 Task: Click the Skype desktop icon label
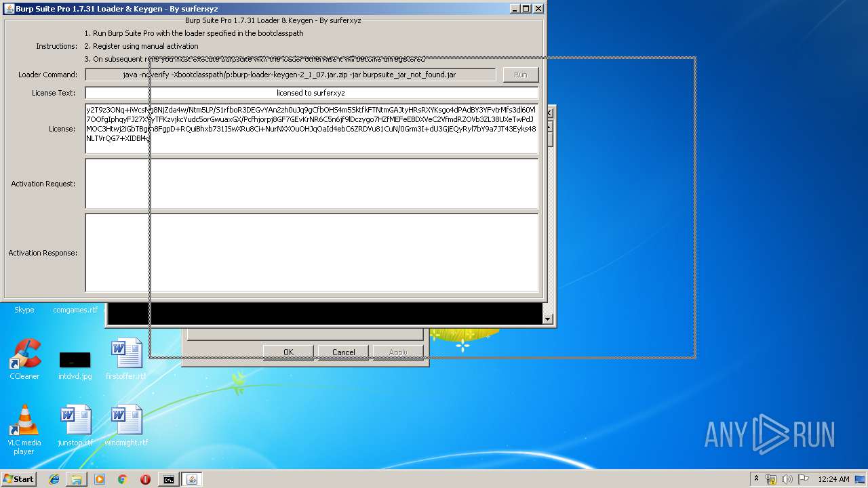(x=24, y=310)
